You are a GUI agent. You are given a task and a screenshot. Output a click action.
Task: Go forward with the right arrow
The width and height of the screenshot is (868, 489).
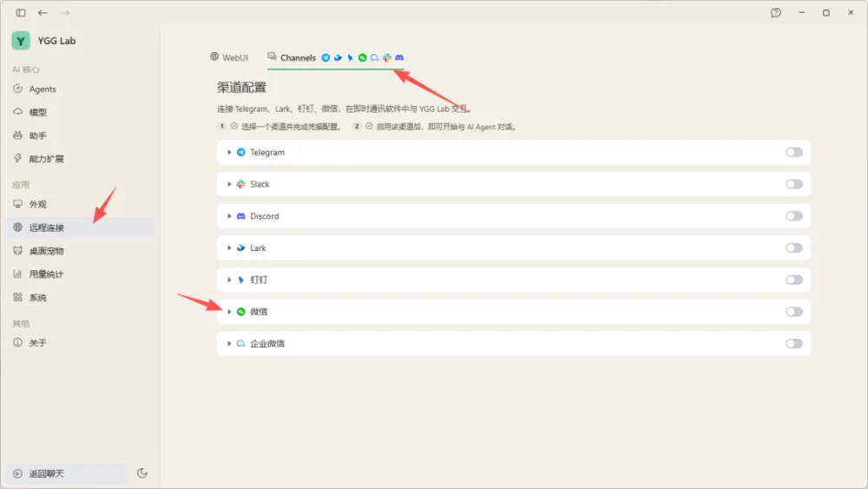click(65, 13)
